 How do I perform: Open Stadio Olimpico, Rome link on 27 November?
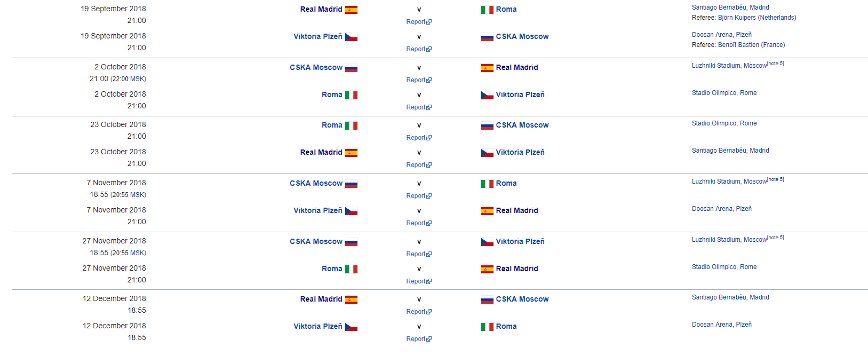[x=724, y=267]
